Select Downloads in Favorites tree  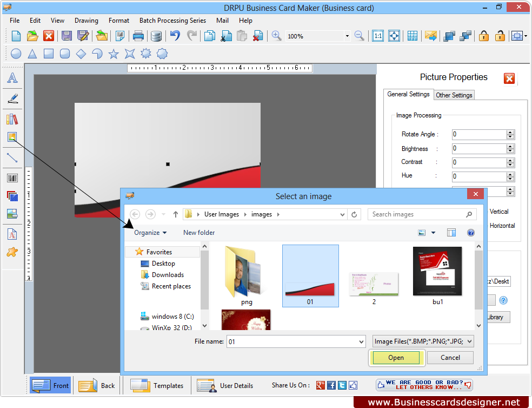168,275
